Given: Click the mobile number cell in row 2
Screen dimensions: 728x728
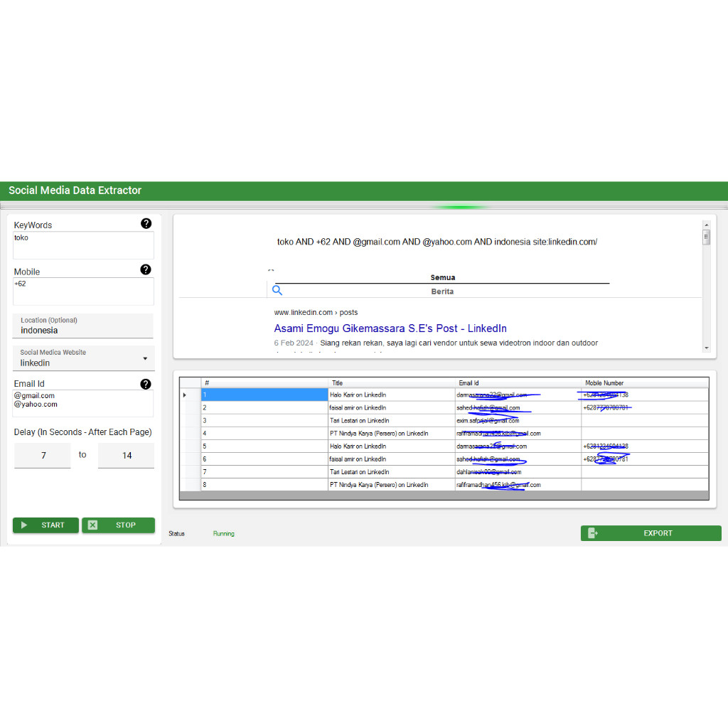Looking at the screenshot, I should point(645,407).
